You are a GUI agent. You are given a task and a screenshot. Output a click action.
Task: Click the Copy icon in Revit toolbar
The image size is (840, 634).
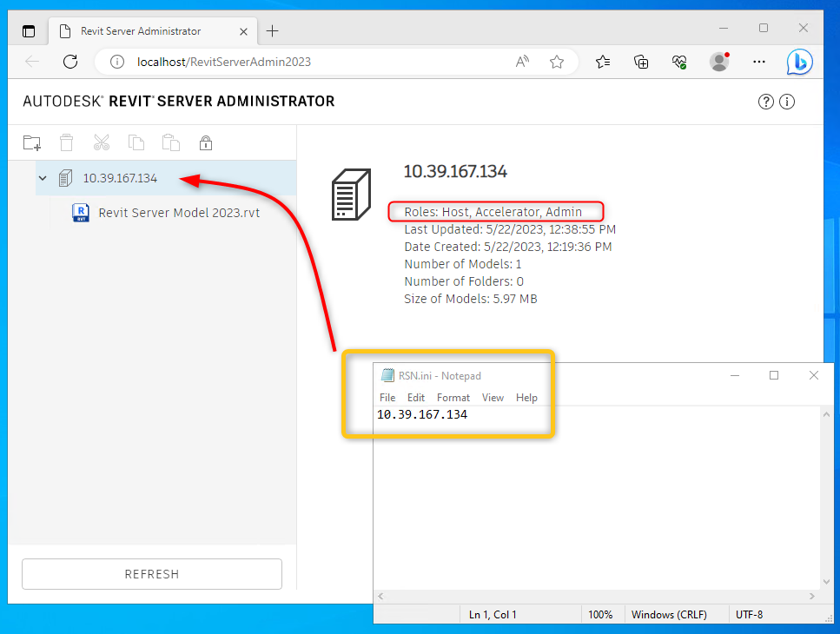(x=136, y=142)
